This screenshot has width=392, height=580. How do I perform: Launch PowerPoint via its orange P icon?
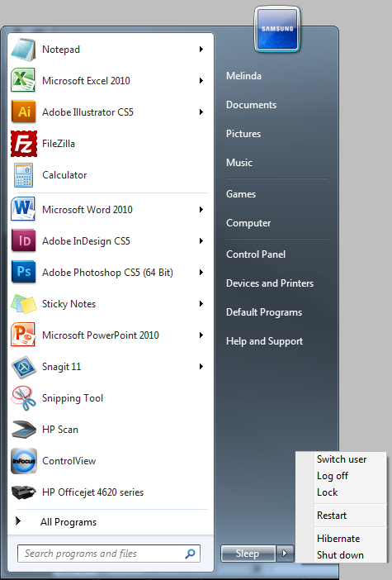coord(23,335)
